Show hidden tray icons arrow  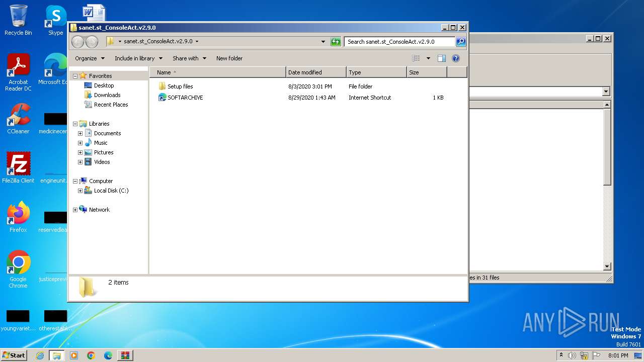click(x=561, y=355)
